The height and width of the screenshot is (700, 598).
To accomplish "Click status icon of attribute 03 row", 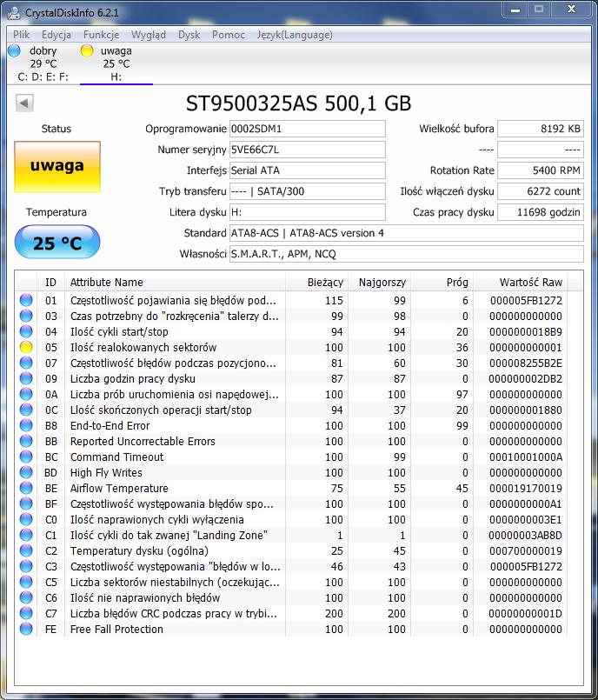I will 26,316.
